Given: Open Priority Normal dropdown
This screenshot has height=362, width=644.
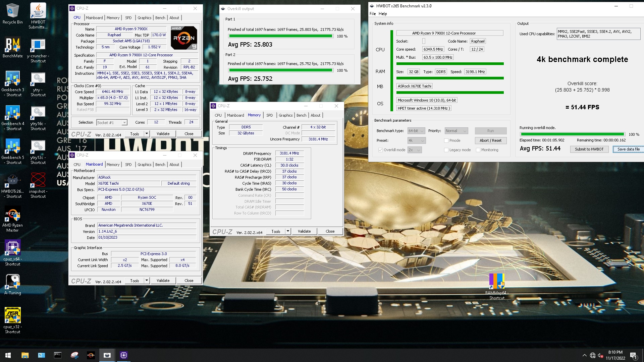Looking at the screenshot, I should 456,131.
